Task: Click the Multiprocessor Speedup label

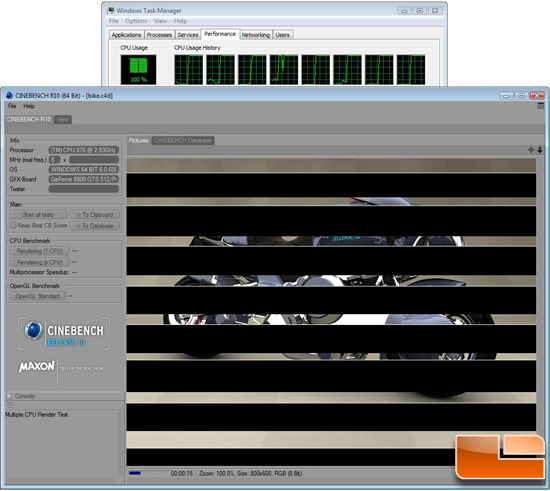Action: pyautogui.click(x=39, y=272)
